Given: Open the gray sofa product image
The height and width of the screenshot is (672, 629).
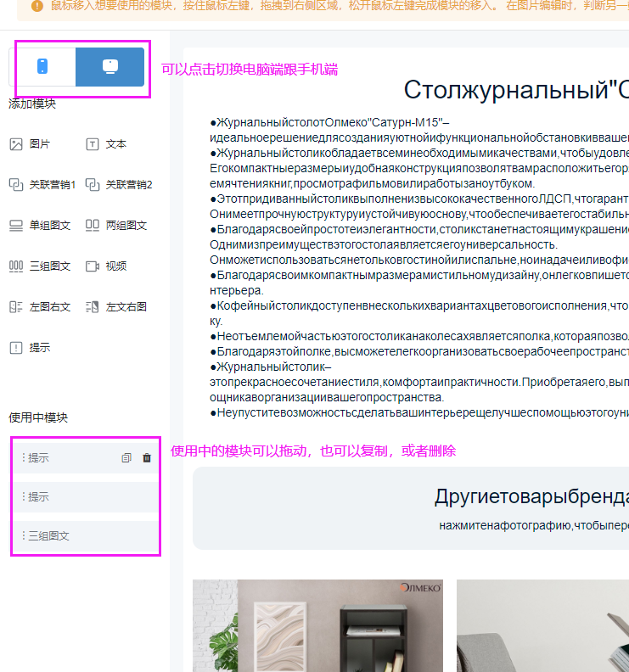Looking at the screenshot, I should (542, 625).
